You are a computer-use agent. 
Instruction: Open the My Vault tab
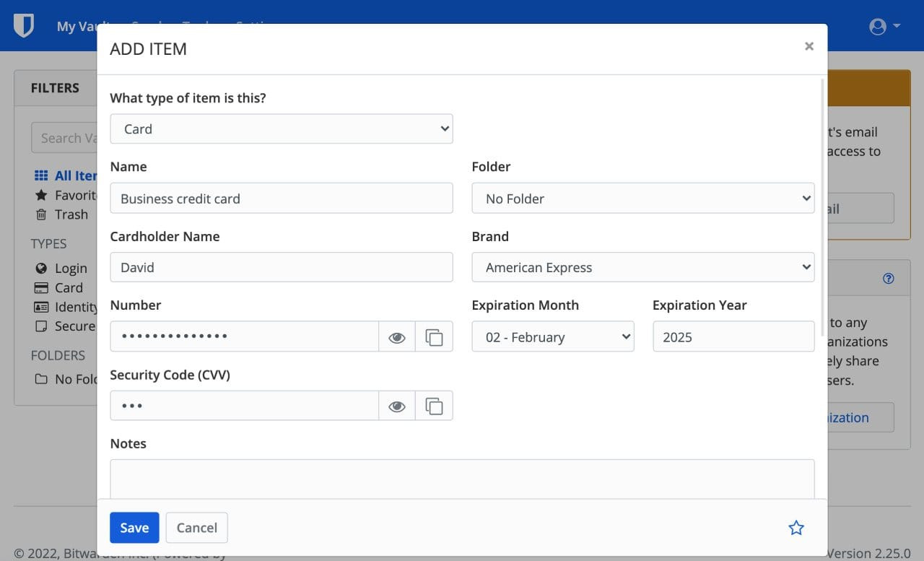click(77, 27)
